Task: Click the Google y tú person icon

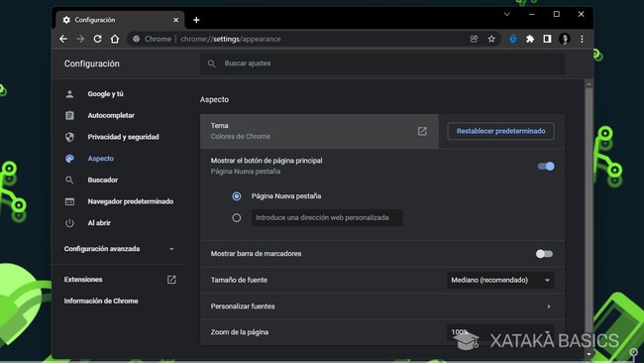Action: coord(69,94)
